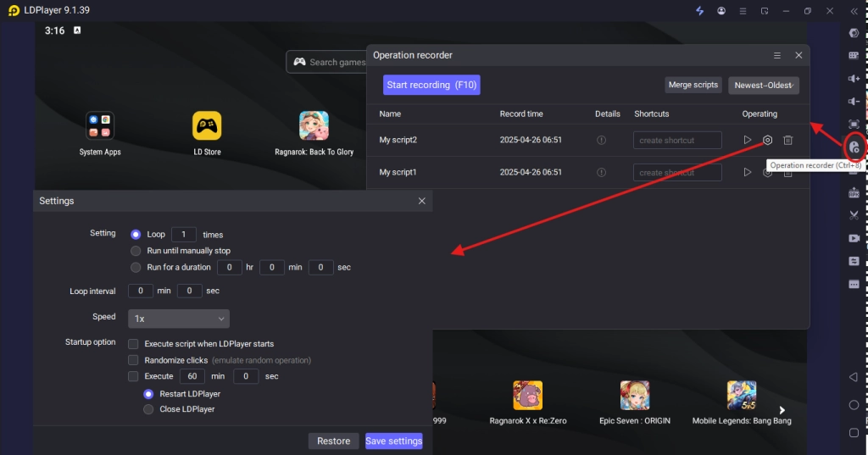Click the Loop times input field
Image resolution: width=868 pixels, height=455 pixels.
(x=184, y=235)
